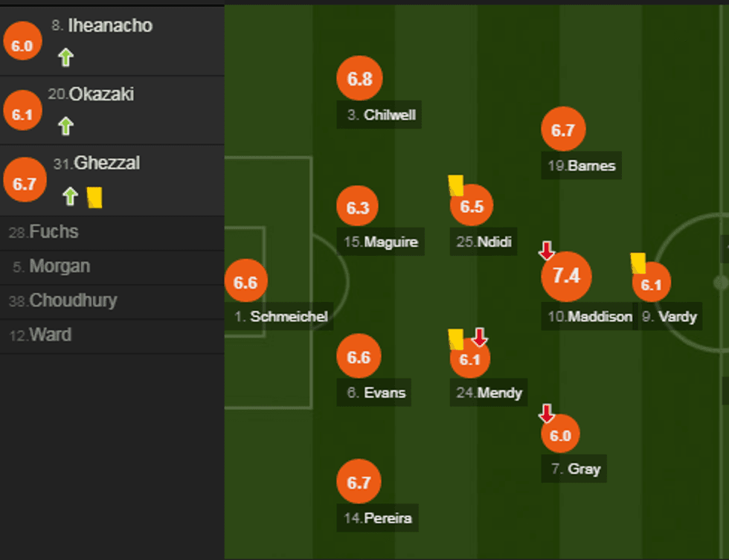This screenshot has height=560, width=729.
Task: Click Ndidi's yellow card icon
Action: coord(456,185)
